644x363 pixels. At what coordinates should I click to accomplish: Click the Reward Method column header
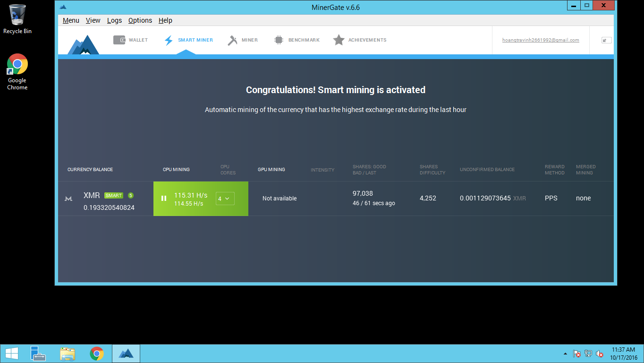tap(555, 170)
